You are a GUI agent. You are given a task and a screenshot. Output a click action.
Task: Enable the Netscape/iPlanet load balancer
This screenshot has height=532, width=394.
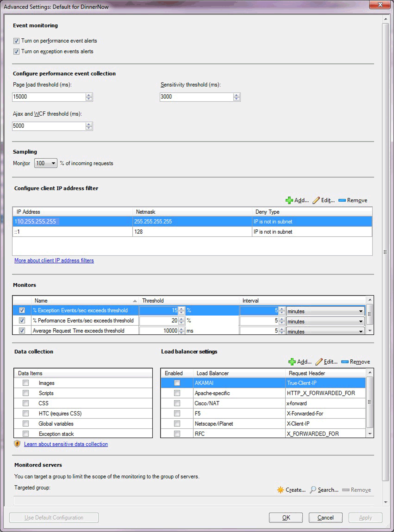[x=177, y=423]
